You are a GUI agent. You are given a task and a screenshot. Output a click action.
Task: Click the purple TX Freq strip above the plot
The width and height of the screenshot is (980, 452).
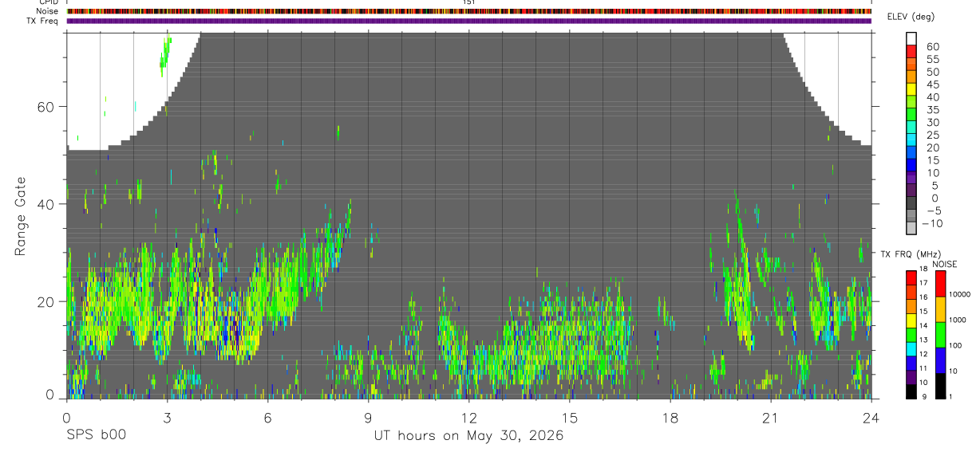[468, 21]
